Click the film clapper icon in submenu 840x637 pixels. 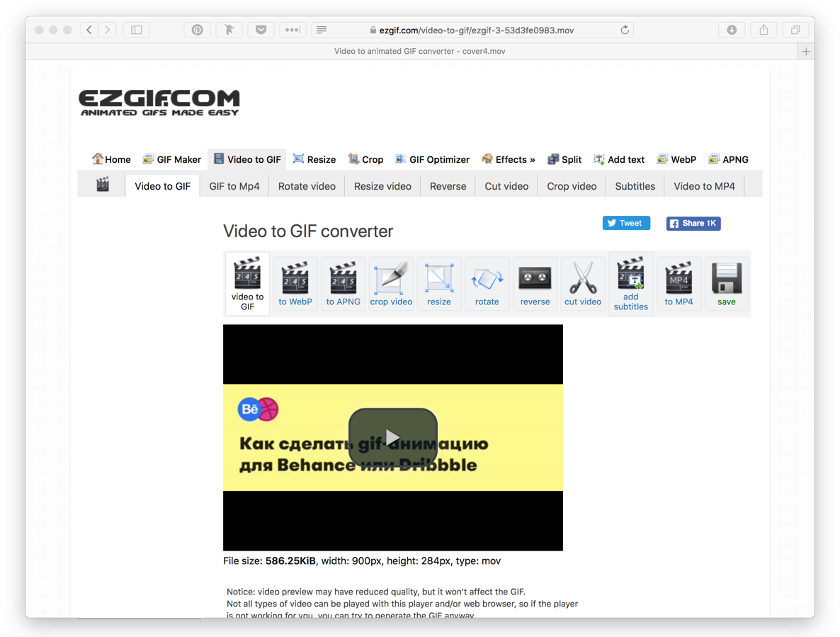[102, 185]
